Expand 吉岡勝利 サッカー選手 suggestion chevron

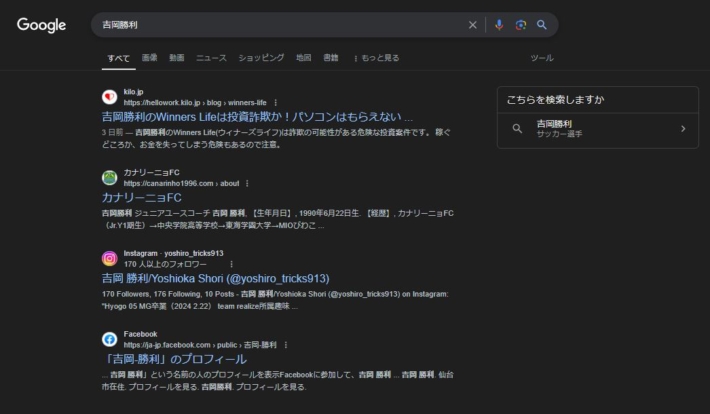pyautogui.click(x=683, y=129)
